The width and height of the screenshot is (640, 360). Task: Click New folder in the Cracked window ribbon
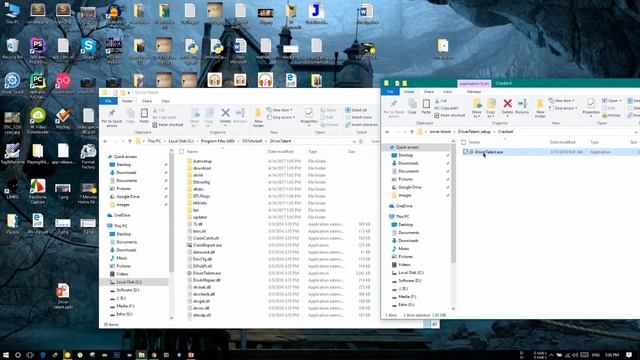pos(540,109)
